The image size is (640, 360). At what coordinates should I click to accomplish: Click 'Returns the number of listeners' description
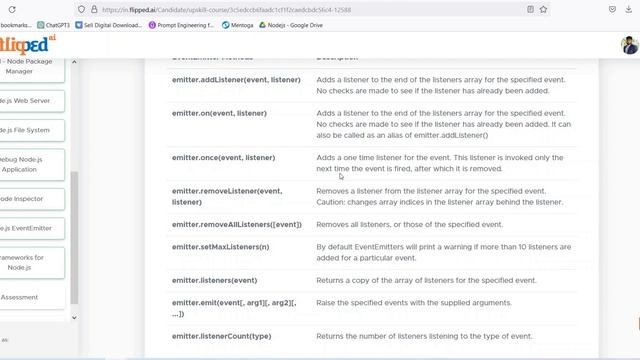coord(424,336)
